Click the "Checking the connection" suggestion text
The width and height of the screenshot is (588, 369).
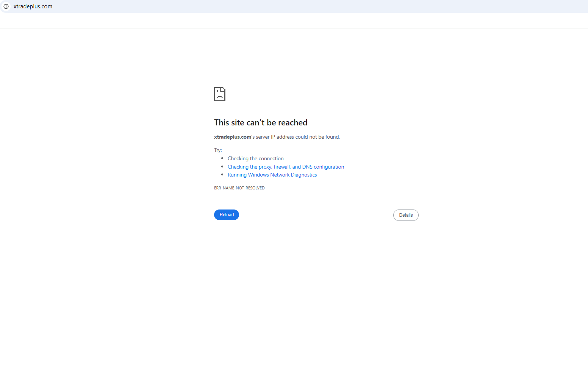pos(255,158)
